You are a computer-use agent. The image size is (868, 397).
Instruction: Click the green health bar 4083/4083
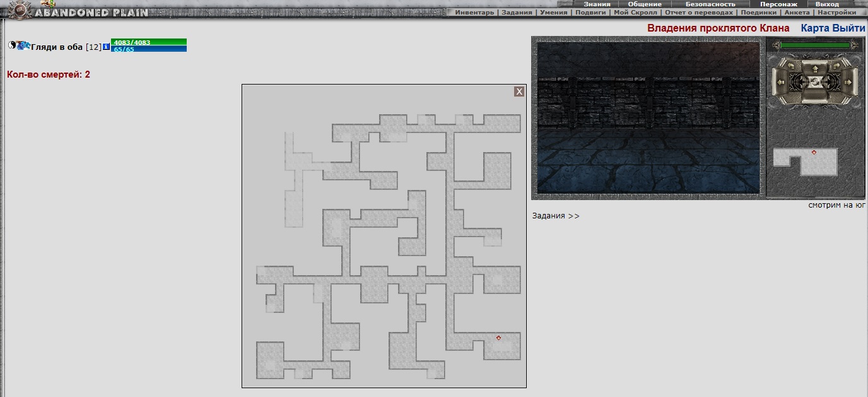point(149,42)
